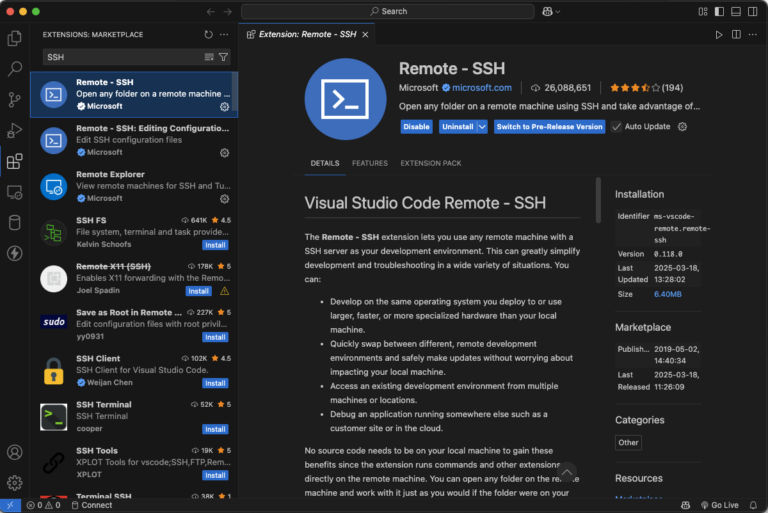Click the Accounts icon in activity bar

[x=15, y=453]
